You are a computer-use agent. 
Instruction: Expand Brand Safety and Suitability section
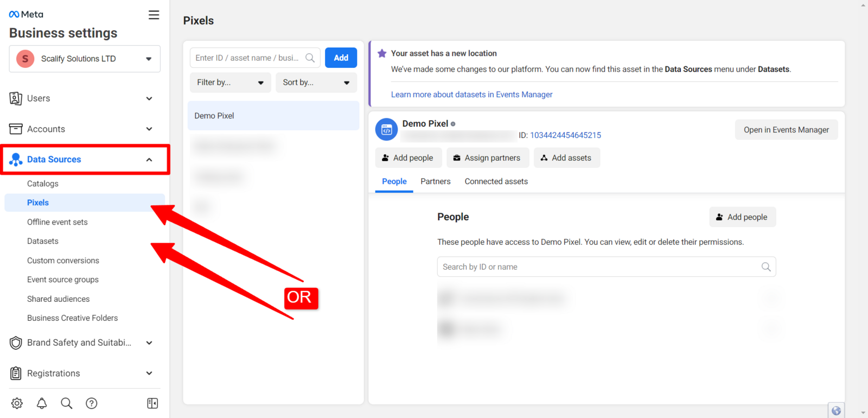click(149, 343)
